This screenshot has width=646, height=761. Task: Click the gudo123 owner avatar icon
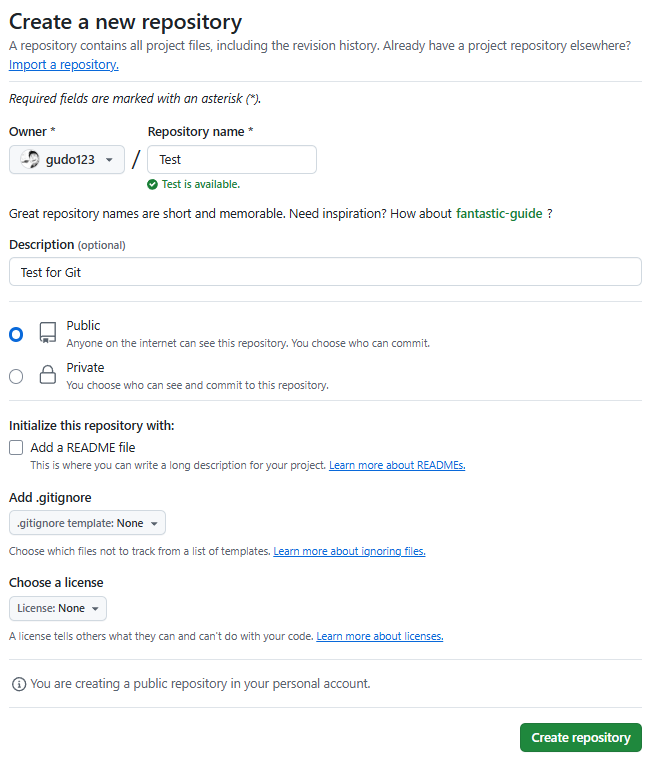coord(30,160)
